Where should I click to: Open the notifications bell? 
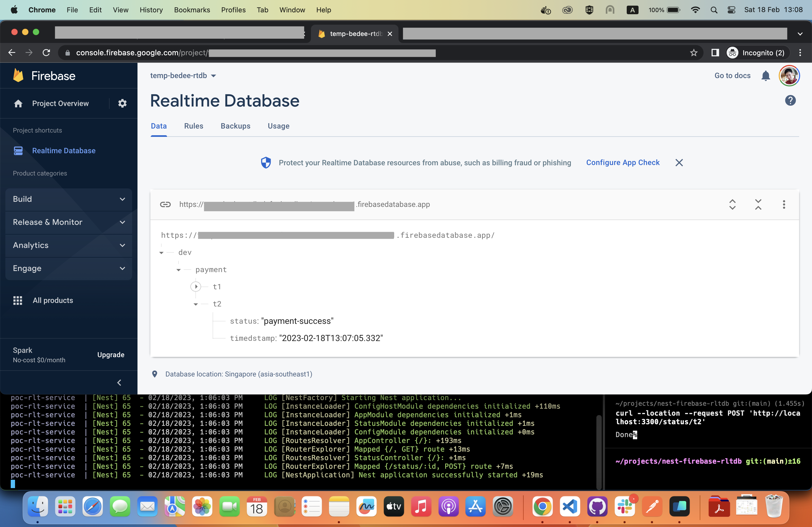click(765, 76)
